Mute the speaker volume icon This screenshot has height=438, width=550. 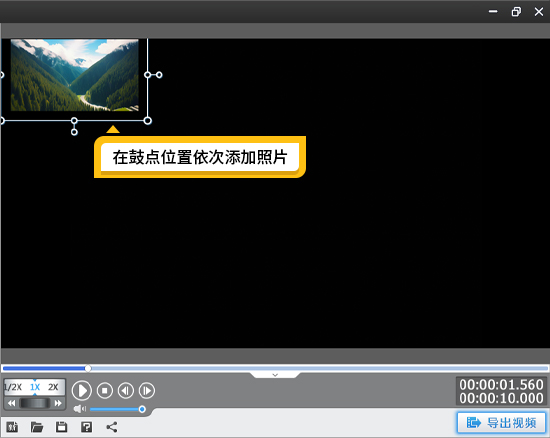[80, 409]
